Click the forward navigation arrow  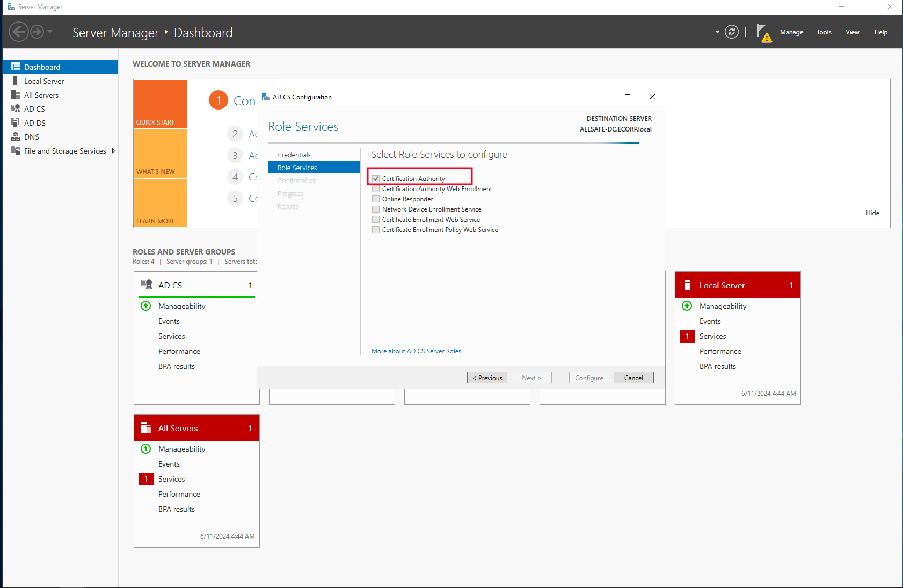click(x=37, y=32)
